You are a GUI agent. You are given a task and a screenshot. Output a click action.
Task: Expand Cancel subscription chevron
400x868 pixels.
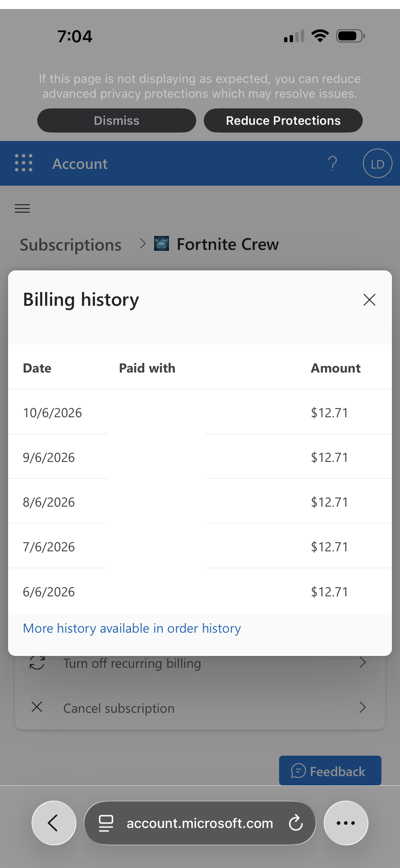(362, 707)
